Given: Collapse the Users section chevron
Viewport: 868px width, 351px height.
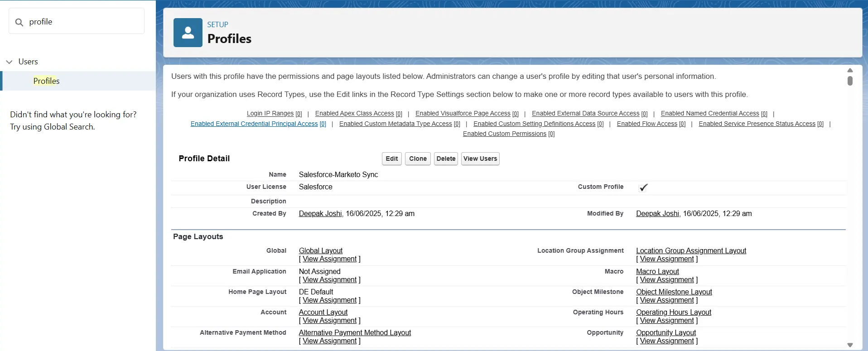Looking at the screenshot, I should point(9,62).
